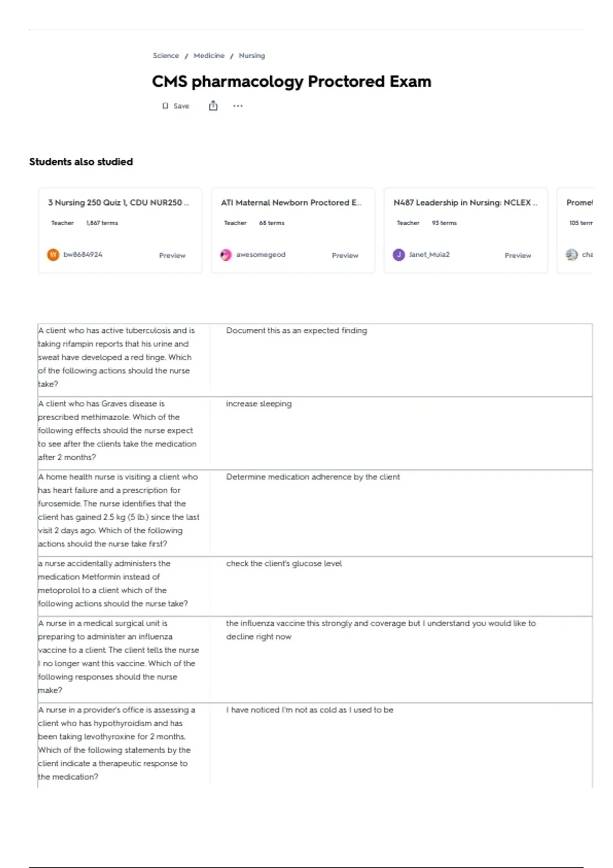
Task: Go to the Nursing breadcrumb
Action: [x=252, y=56]
